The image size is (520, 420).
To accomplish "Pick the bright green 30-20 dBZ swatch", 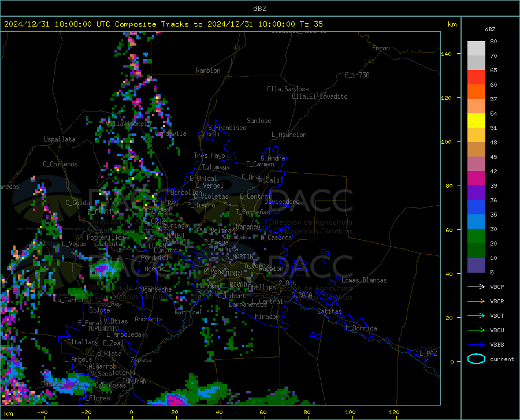I will (476, 236).
